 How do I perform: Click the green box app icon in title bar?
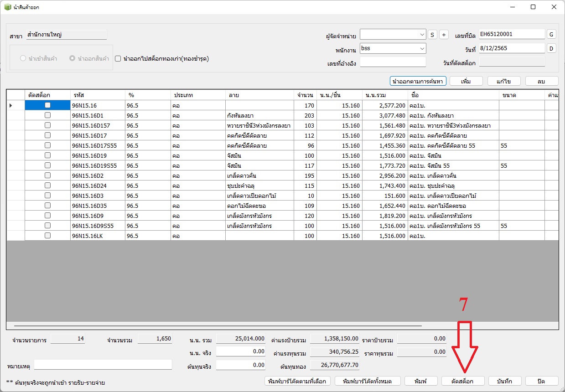8,7
